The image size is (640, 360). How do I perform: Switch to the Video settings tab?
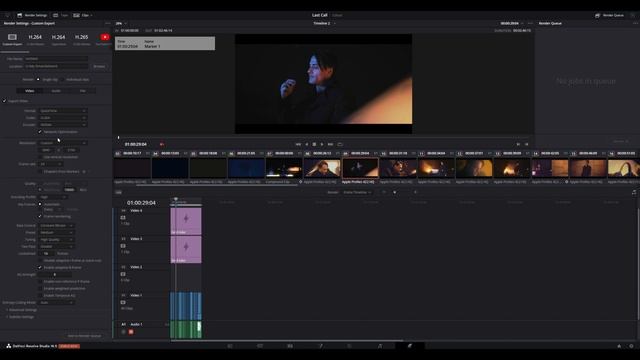pyautogui.click(x=29, y=91)
